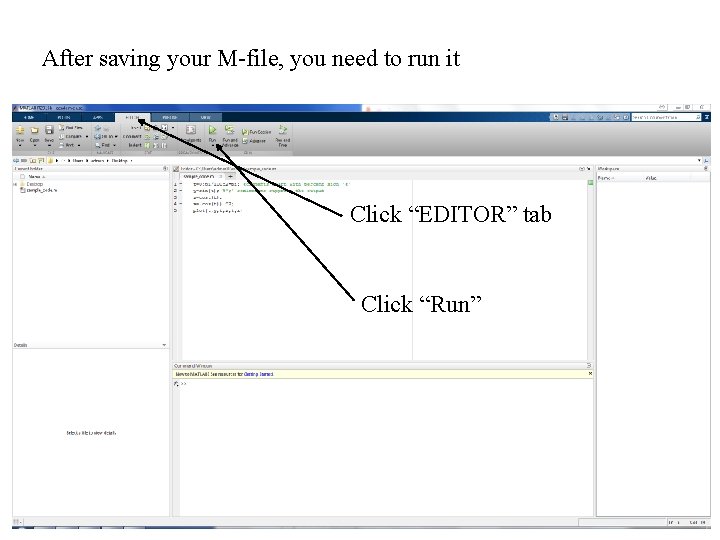Image resolution: width=720 pixels, height=540 pixels.
Task: Collapse the Details panel arrow
Action: pyautogui.click(x=164, y=345)
